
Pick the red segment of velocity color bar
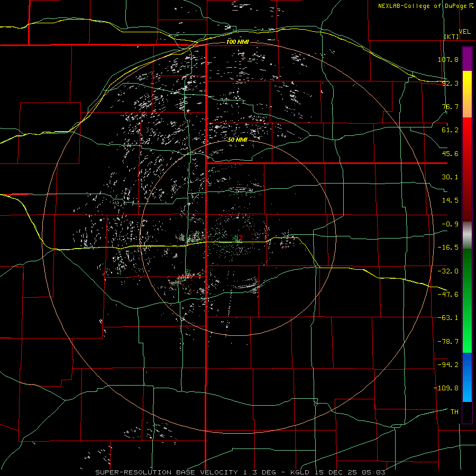467,169
